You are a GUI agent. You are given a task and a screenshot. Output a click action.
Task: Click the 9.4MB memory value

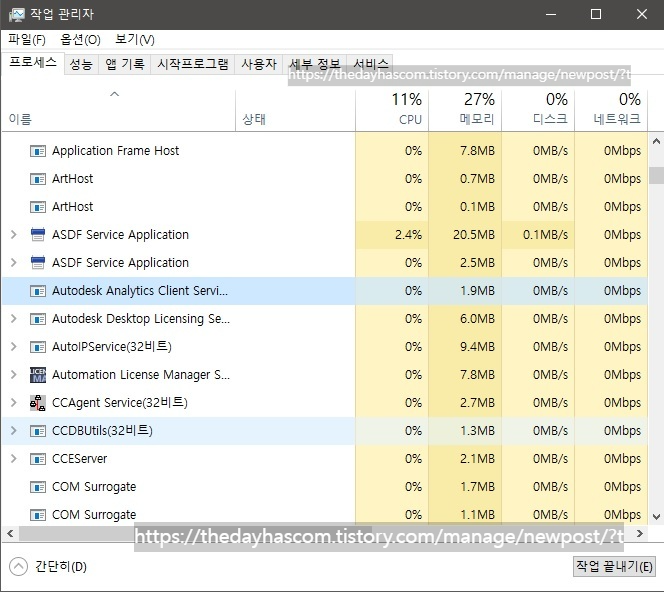pyautogui.click(x=477, y=347)
